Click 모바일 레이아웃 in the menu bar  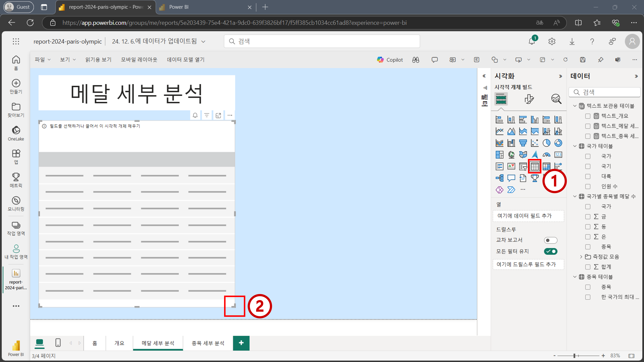(139, 60)
